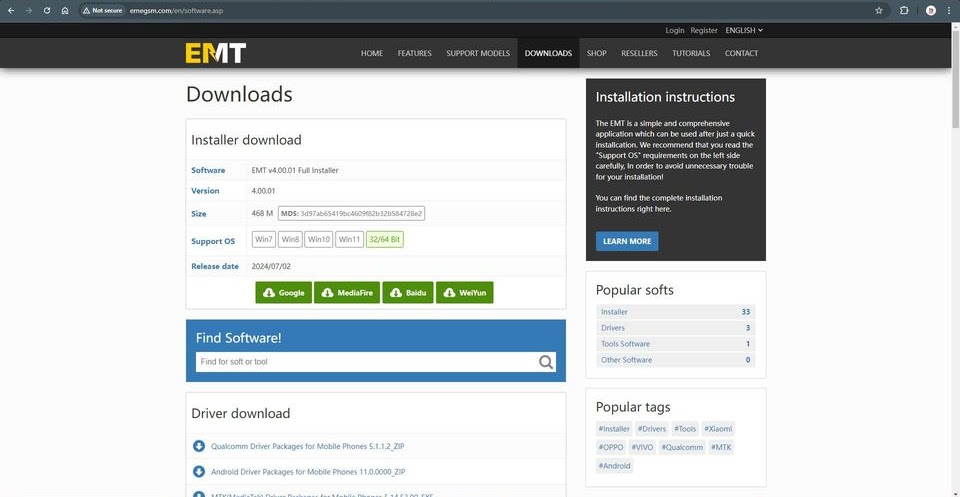This screenshot has height=497, width=960.
Task: Open the Tools Software popular softs row
Action: [675, 344]
